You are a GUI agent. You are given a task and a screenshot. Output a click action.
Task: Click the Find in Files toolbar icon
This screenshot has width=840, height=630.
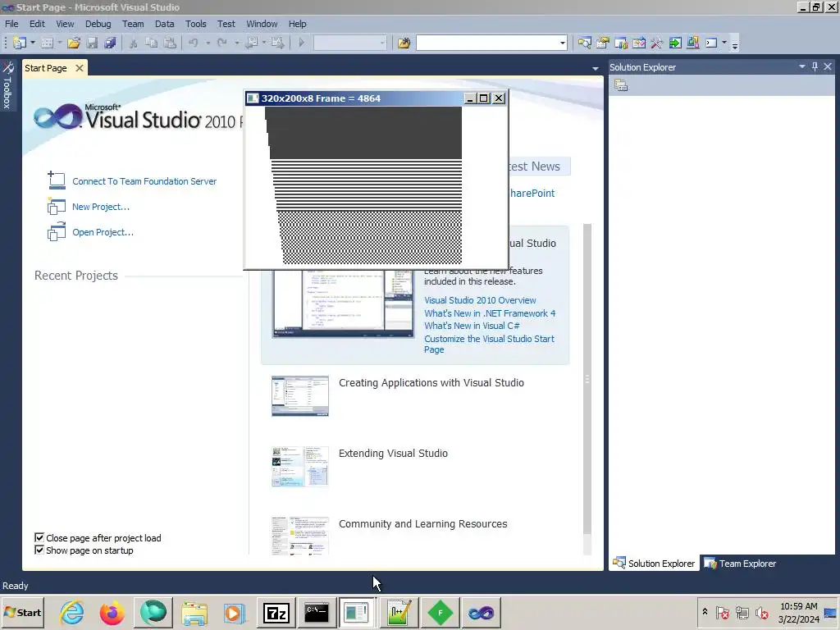pyautogui.click(x=404, y=43)
